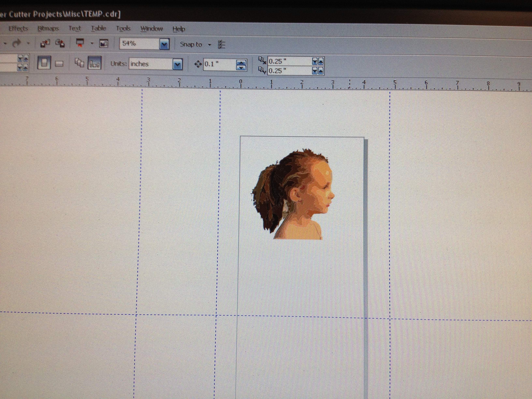Open the Bitmaps menu

pyautogui.click(x=48, y=29)
